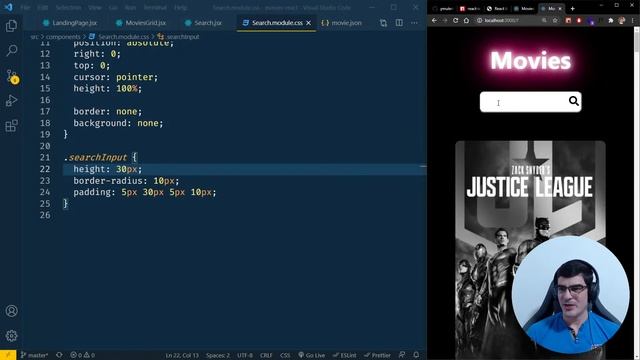The image size is (640, 360).
Task: Open the errors and warnings counter
Action: [x=82, y=355]
